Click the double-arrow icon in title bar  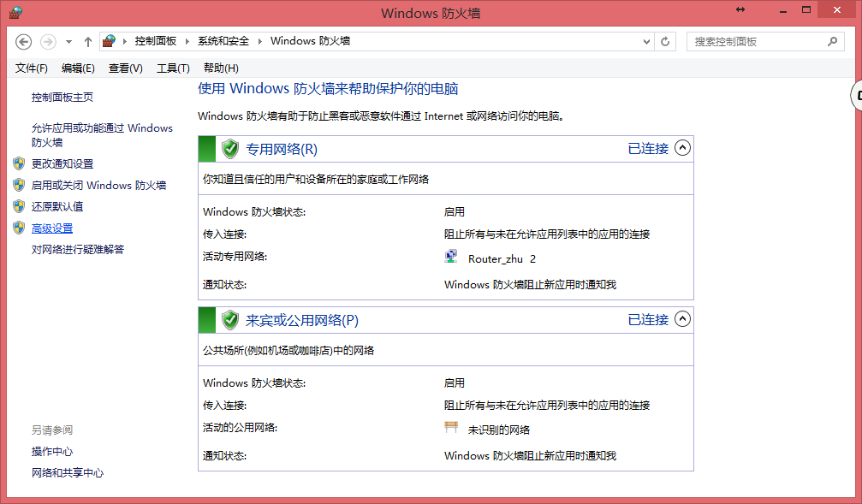pyautogui.click(x=740, y=9)
